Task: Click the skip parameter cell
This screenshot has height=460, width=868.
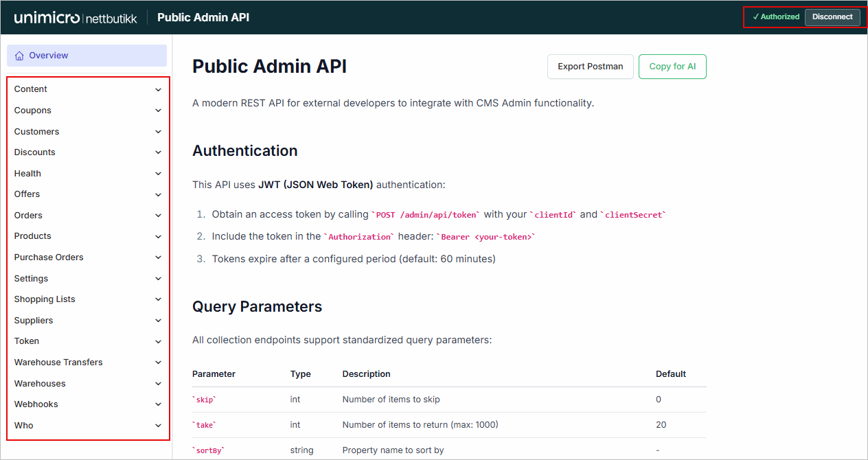Action: tap(205, 400)
